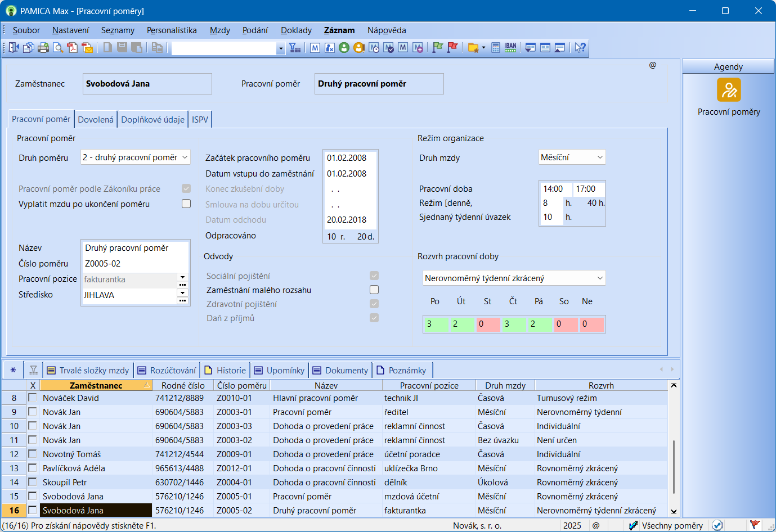Click the filter funnel toolbar icon
Screen dimensions: 776x532
pos(295,48)
